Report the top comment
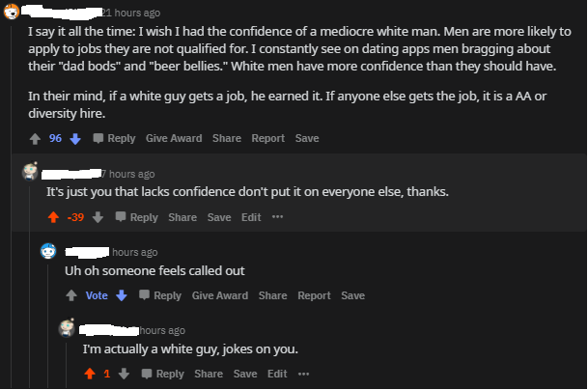 [267, 139]
